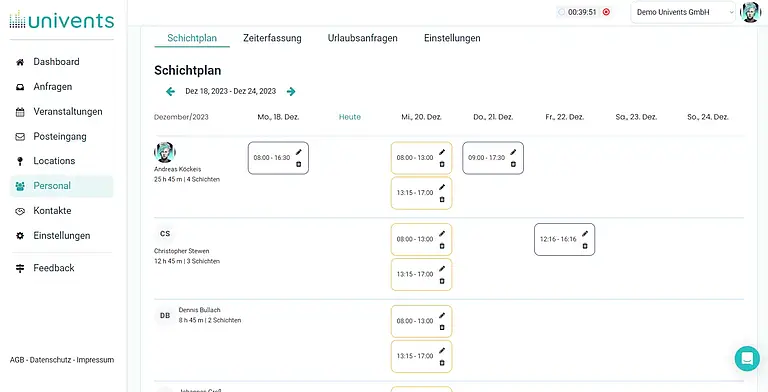Image resolution: width=768 pixels, height=392 pixels.
Task: Edit Dennis Bullach 13:15 - 17:00 shift
Action: click(x=442, y=350)
